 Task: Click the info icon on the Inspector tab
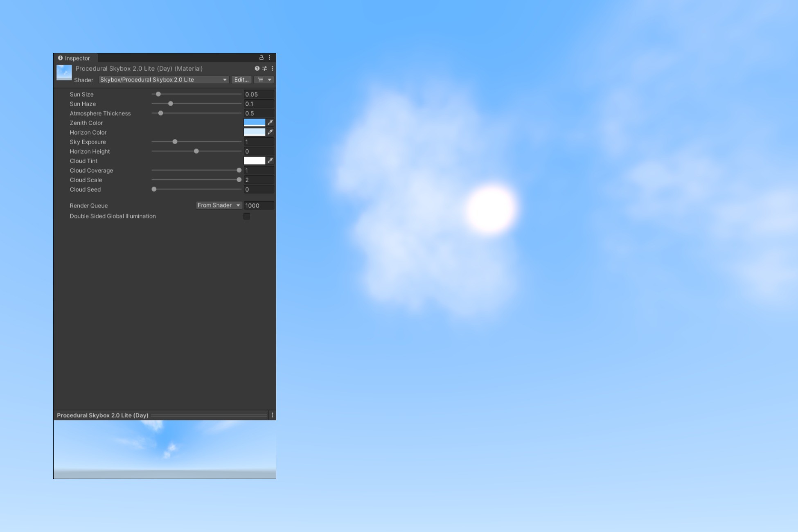tap(60, 58)
